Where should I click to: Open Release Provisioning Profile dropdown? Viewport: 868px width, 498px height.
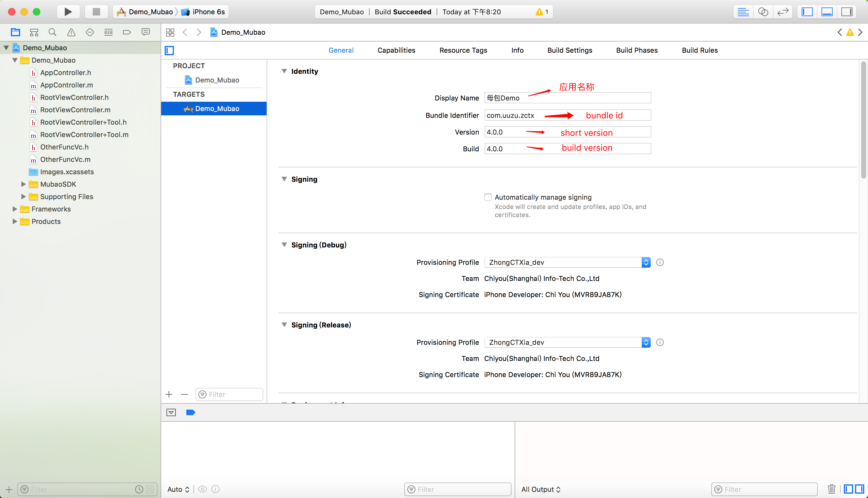tap(568, 342)
